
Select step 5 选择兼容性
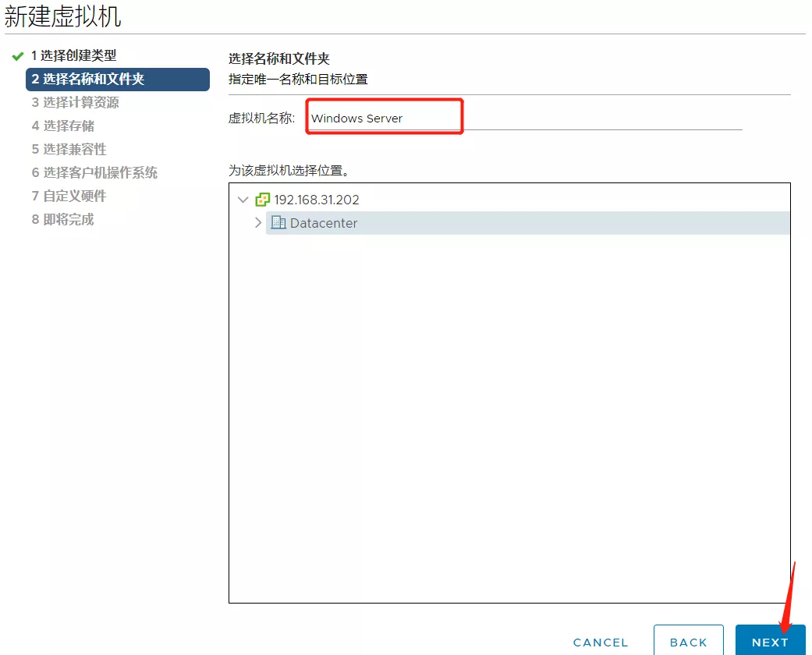[69, 149]
